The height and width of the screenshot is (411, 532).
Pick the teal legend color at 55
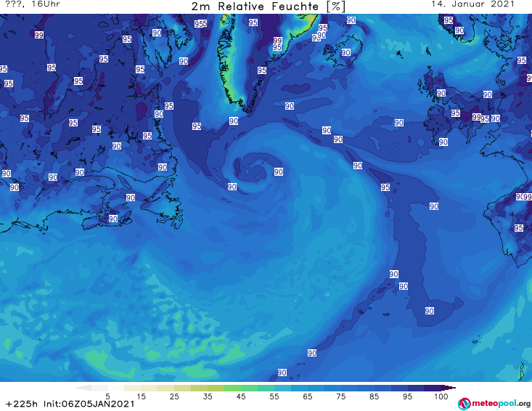(266, 388)
